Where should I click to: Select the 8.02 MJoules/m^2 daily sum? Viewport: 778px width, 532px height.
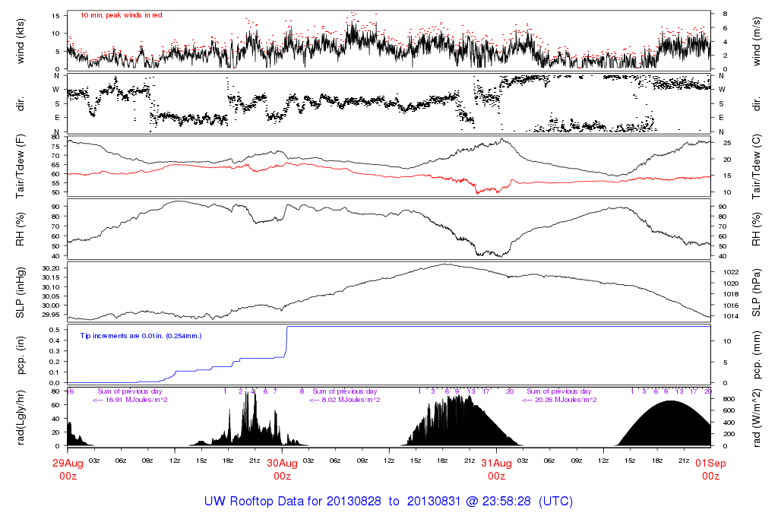(x=345, y=399)
